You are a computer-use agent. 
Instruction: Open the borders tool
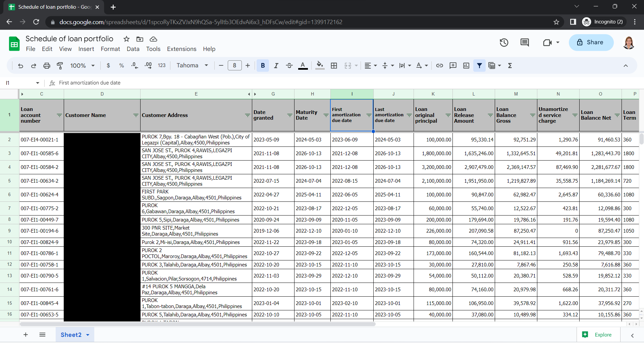pyautogui.click(x=334, y=66)
